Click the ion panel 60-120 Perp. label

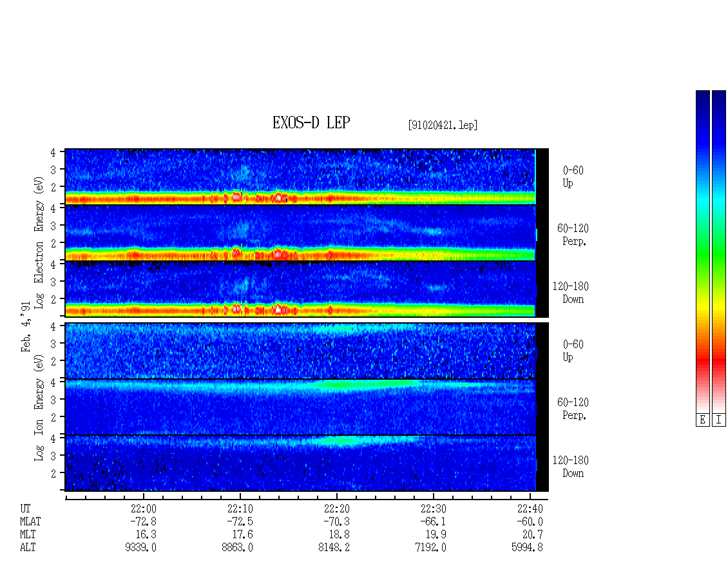573,409
